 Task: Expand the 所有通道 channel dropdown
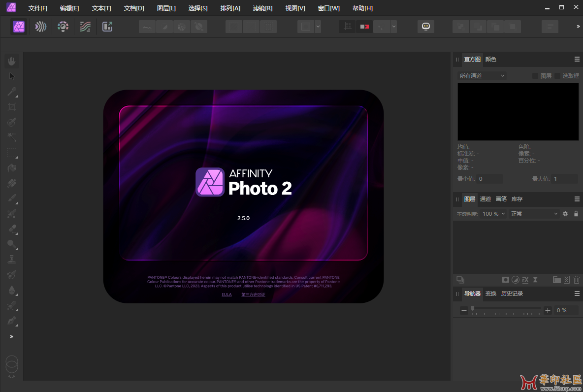point(482,76)
